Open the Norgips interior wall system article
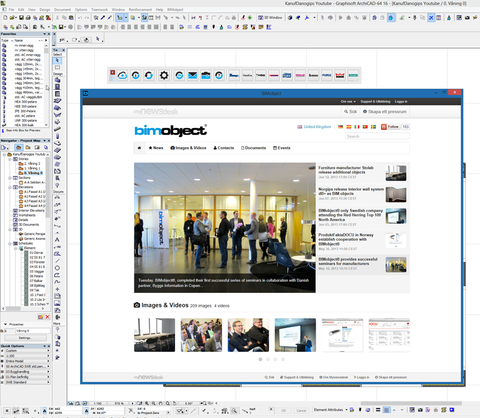 351,191
